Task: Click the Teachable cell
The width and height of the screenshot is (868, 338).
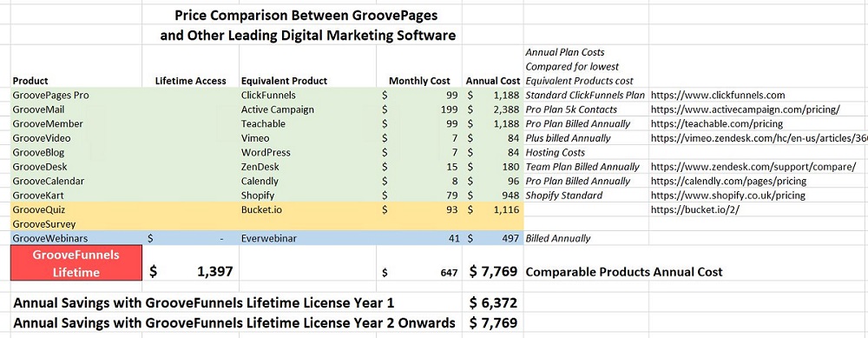Action: coord(307,123)
